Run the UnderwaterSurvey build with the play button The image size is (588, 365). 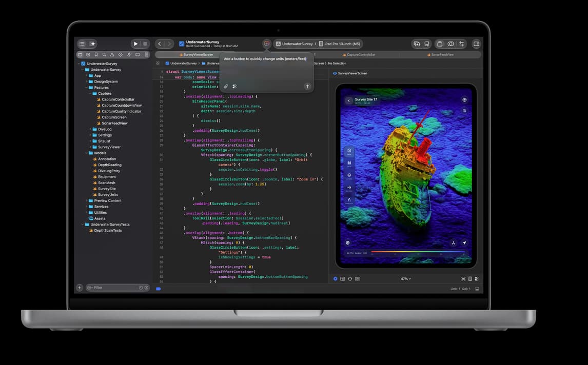tap(135, 44)
